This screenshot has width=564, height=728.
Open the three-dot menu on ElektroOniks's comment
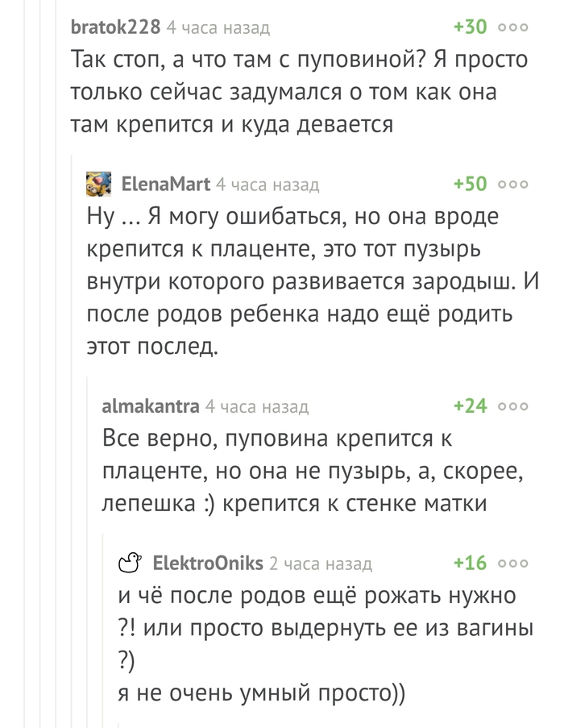(513, 564)
